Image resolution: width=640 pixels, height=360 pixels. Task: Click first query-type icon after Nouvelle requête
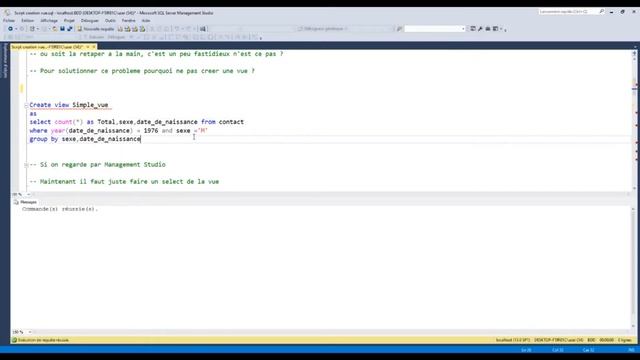(x=120, y=29)
